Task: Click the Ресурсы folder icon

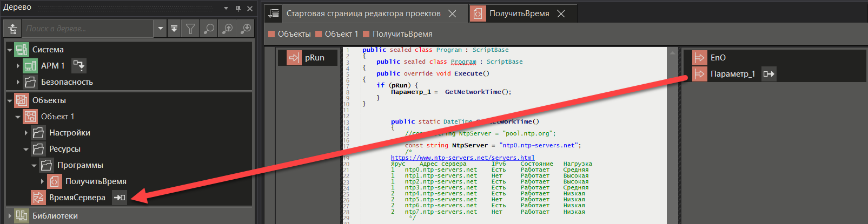Action: [x=38, y=149]
